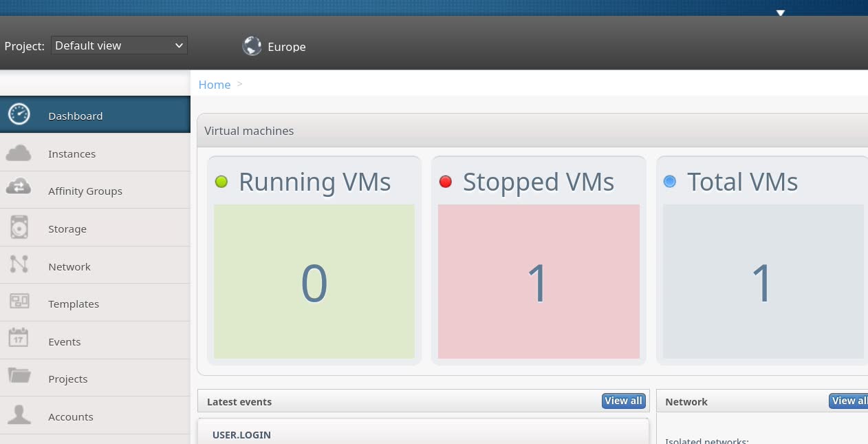The width and height of the screenshot is (868, 444).
Task: Select Instances in the sidebar menu
Action: pos(72,154)
